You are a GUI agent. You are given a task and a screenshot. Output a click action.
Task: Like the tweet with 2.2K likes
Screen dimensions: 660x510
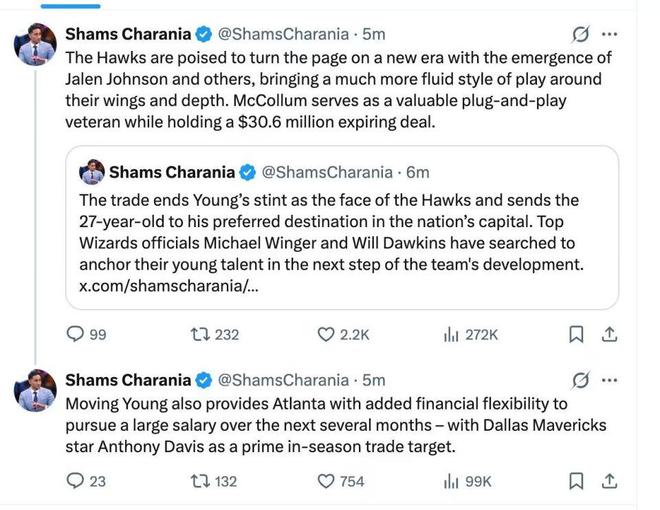[326, 335]
